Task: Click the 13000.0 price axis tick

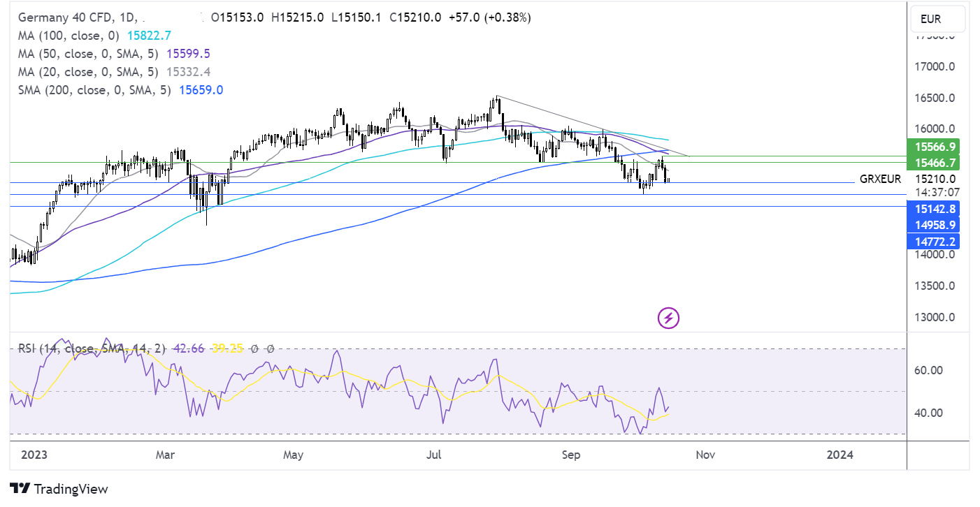Action: pos(935,317)
